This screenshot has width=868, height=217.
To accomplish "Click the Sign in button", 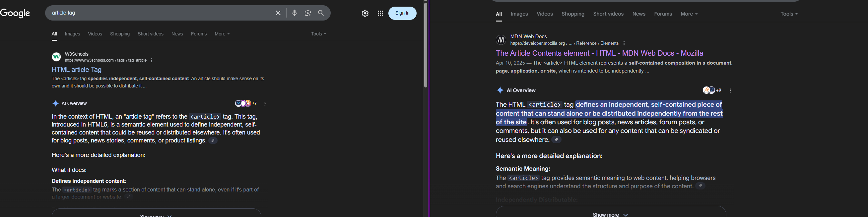I will [402, 14].
